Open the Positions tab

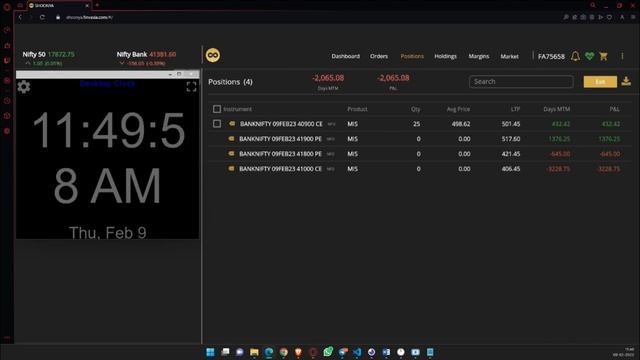tap(412, 56)
